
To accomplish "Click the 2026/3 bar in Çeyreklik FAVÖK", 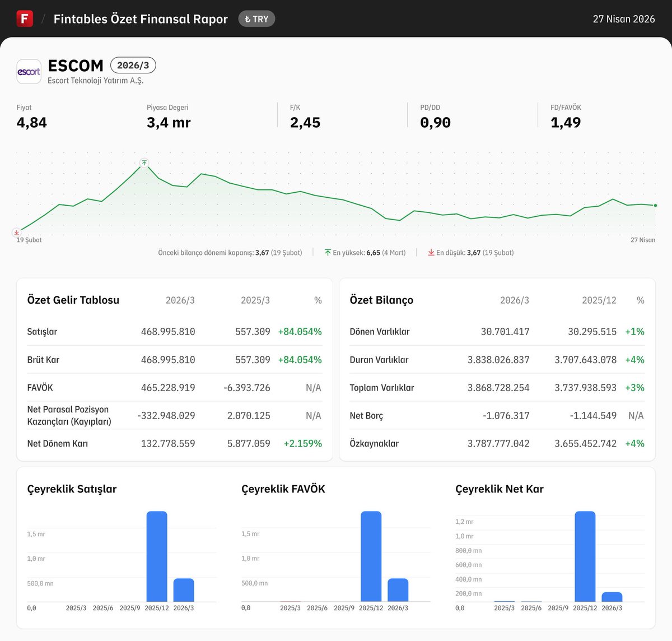I will pyautogui.click(x=398, y=590).
